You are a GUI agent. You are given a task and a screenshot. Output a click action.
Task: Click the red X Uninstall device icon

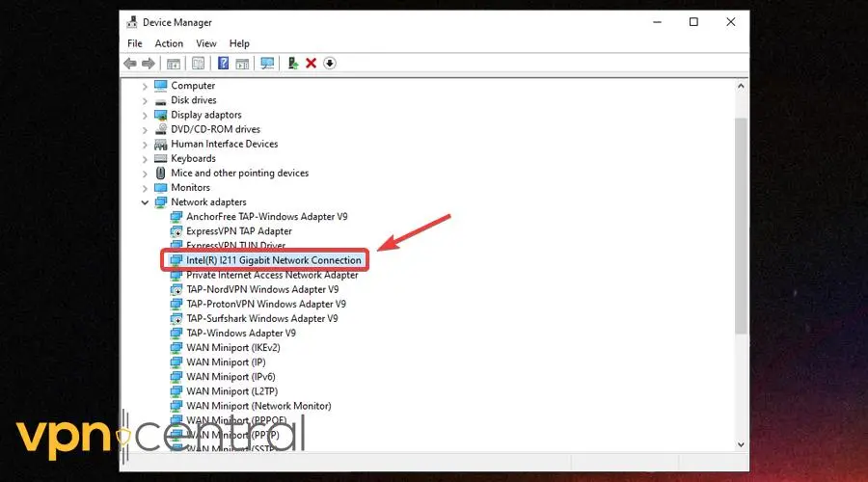pos(312,63)
